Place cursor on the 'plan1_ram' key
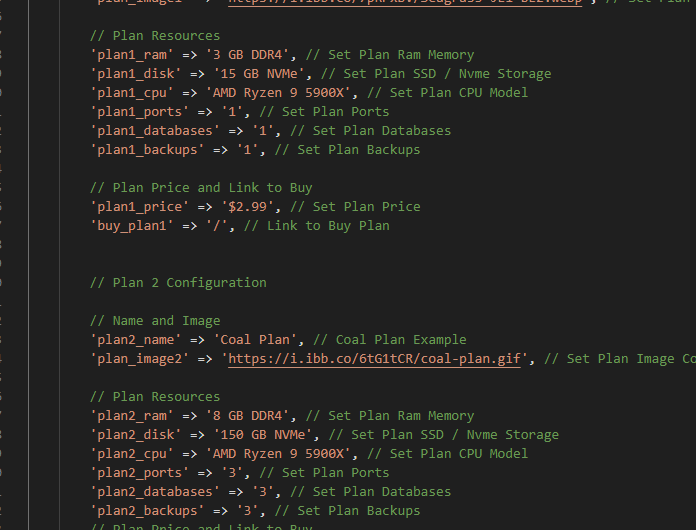Image resolution: width=696 pixels, height=530 pixels. tap(128, 55)
